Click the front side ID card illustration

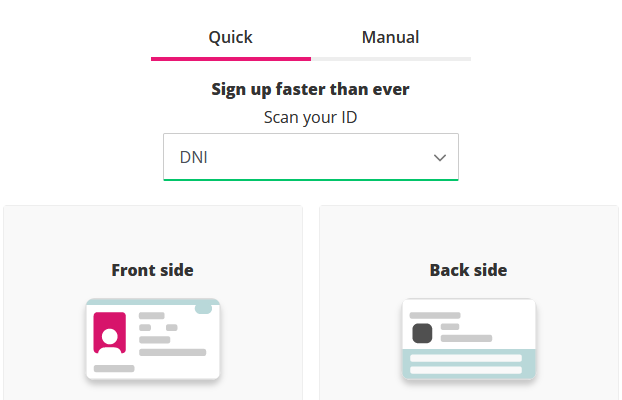click(153, 339)
